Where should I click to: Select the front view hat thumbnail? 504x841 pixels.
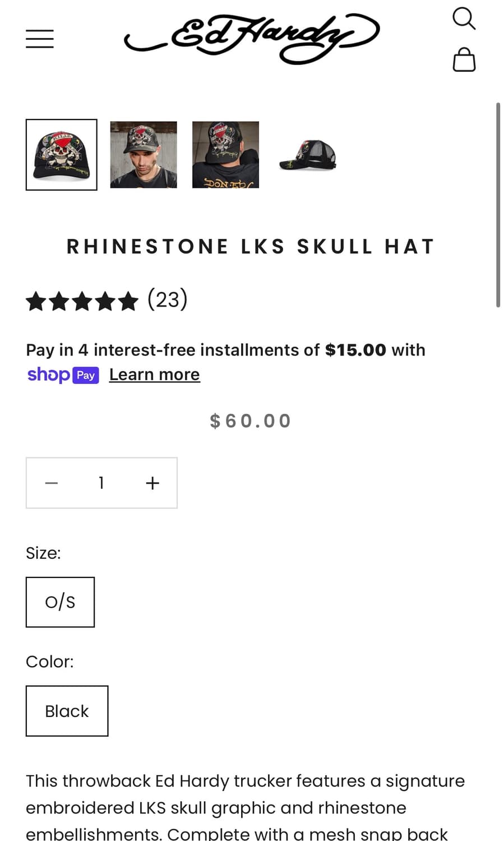click(x=62, y=155)
